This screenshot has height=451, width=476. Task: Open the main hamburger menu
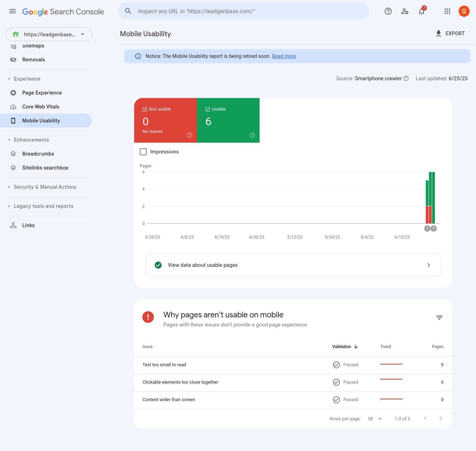pos(13,11)
